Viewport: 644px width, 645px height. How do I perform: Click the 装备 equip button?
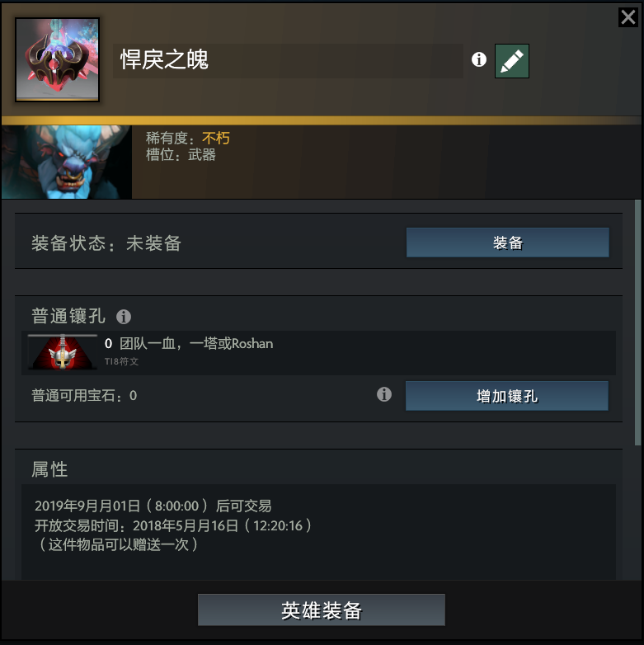click(507, 242)
